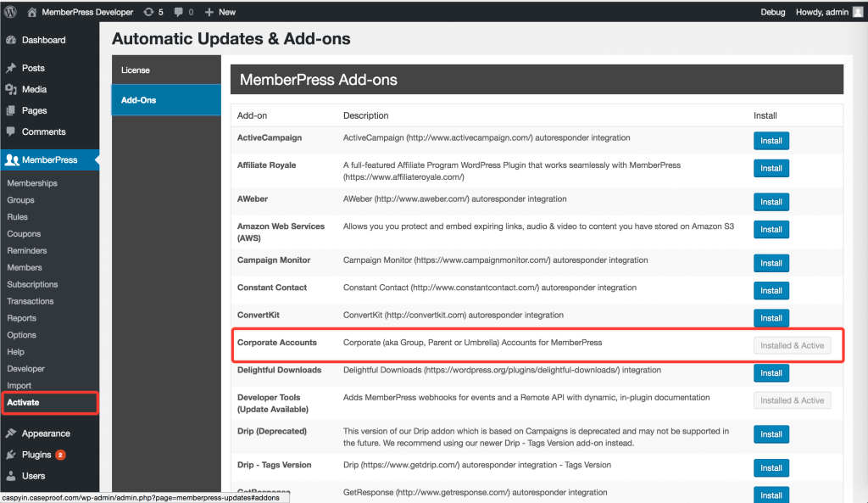Open the Appearance brush icon
Screen dimensions: 868x503
(x=14, y=433)
